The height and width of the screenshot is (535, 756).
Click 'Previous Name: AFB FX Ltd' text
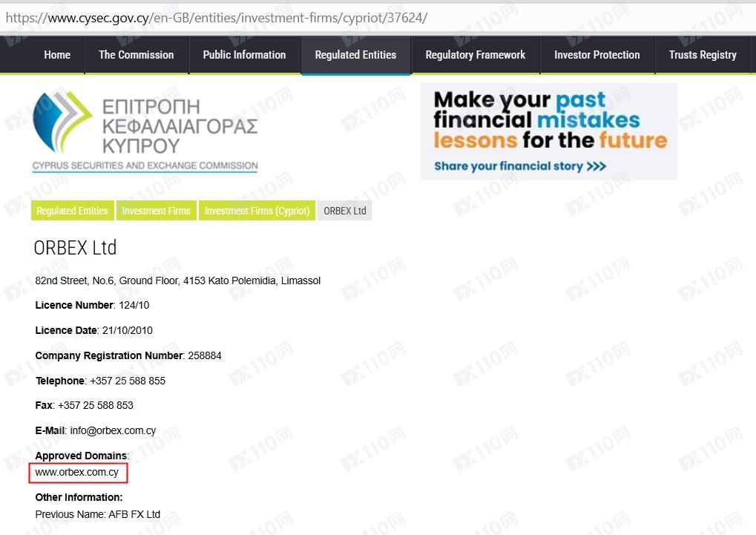click(x=97, y=515)
